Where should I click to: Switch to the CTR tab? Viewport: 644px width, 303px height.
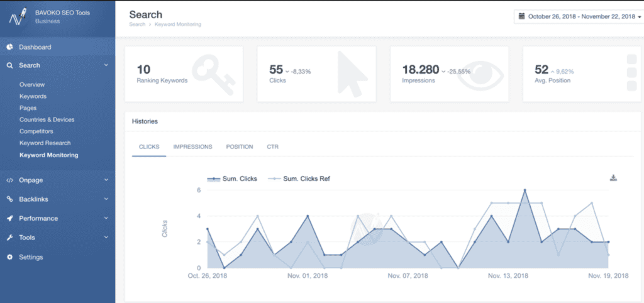click(272, 146)
